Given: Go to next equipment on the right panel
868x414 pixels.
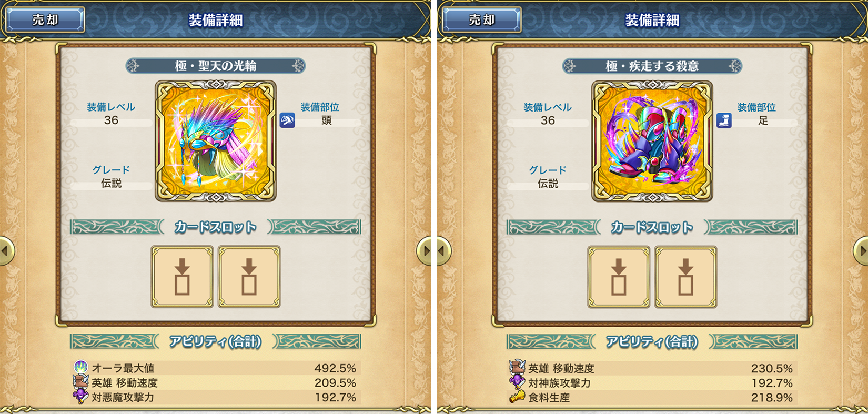Looking at the screenshot, I should coord(861,251).
